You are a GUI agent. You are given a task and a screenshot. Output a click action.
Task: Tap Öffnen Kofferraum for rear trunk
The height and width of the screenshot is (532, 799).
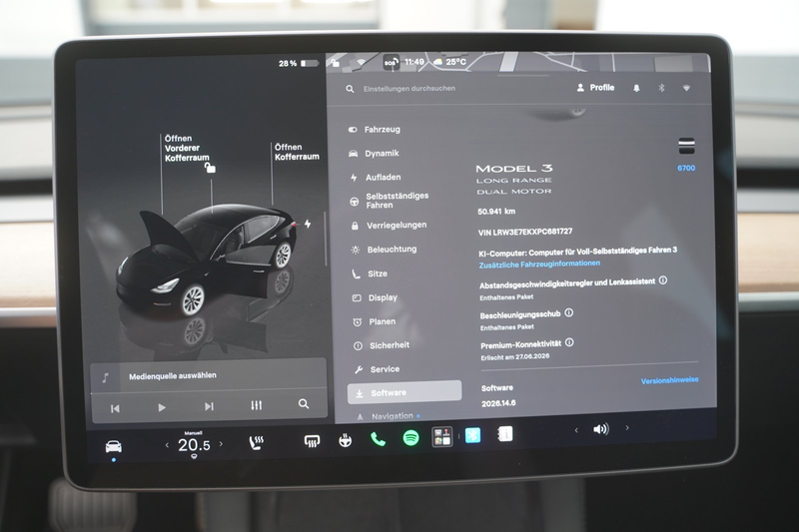coord(297,152)
